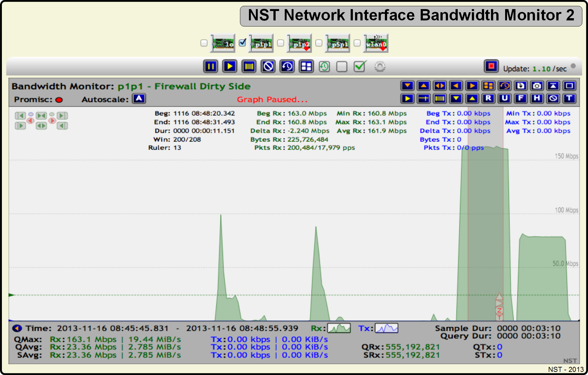Click the U letter button
This screenshot has height=375, width=588.
click(x=504, y=99)
